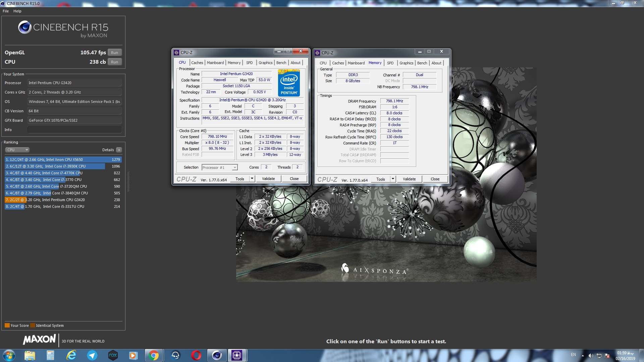Image resolution: width=644 pixels, height=362 pixels.
Task: Click Validate in left CPU-Z window
Action: click(268, 179)
